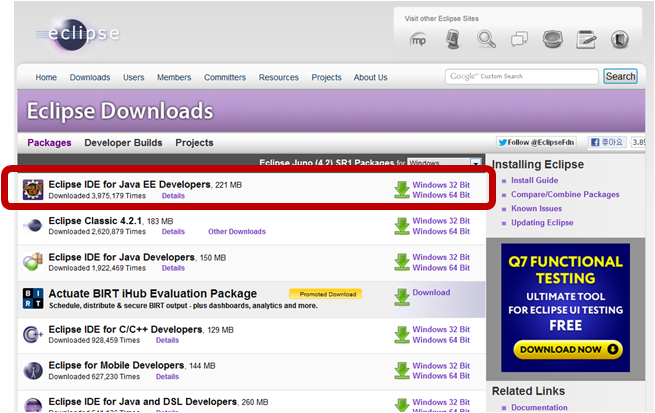Click the Eclipse Classic package icon
The width and height of the screenshot is (655, 413).
point(33,226)
